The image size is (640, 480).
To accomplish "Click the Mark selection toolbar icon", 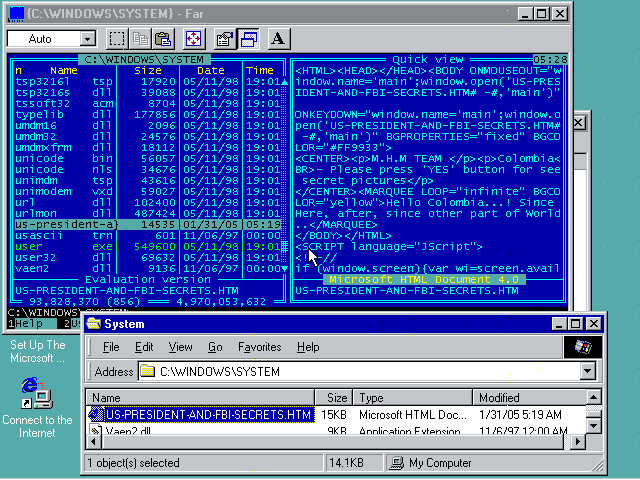I will (x=117, y=39).
